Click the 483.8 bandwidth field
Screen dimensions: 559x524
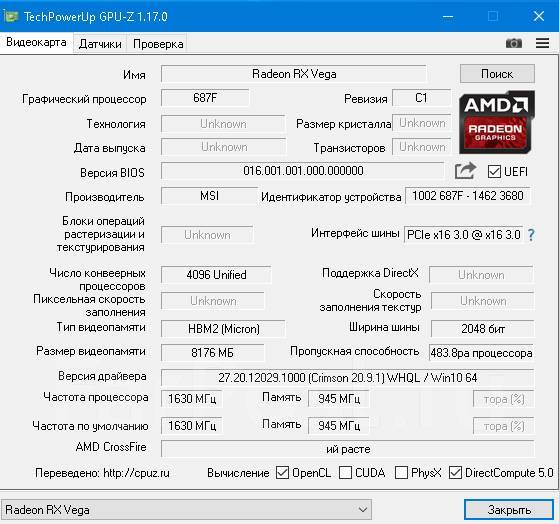[x=481, y=353]
